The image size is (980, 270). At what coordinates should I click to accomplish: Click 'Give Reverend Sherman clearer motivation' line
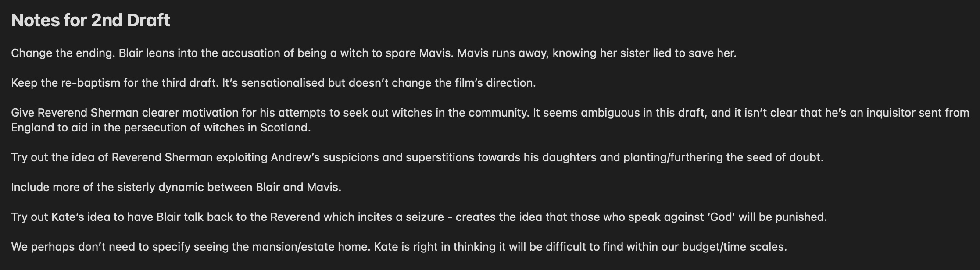[x=490, y=113]
